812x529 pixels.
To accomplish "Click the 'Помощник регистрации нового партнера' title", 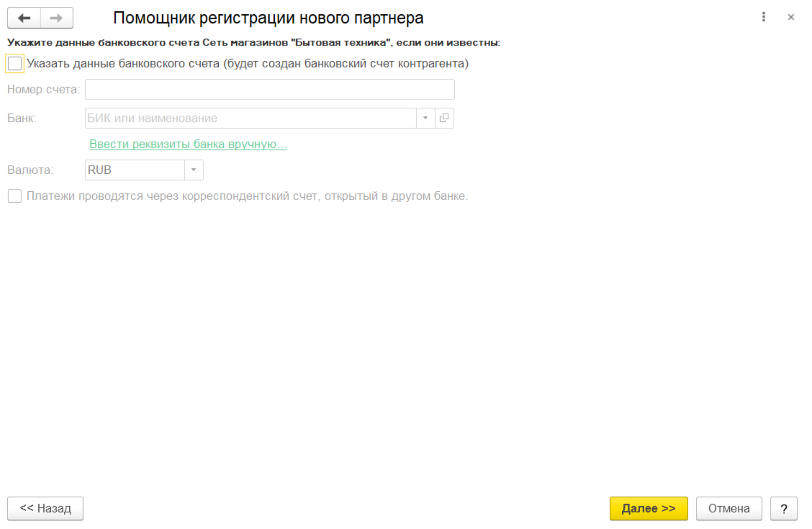I will pos(268,18).
